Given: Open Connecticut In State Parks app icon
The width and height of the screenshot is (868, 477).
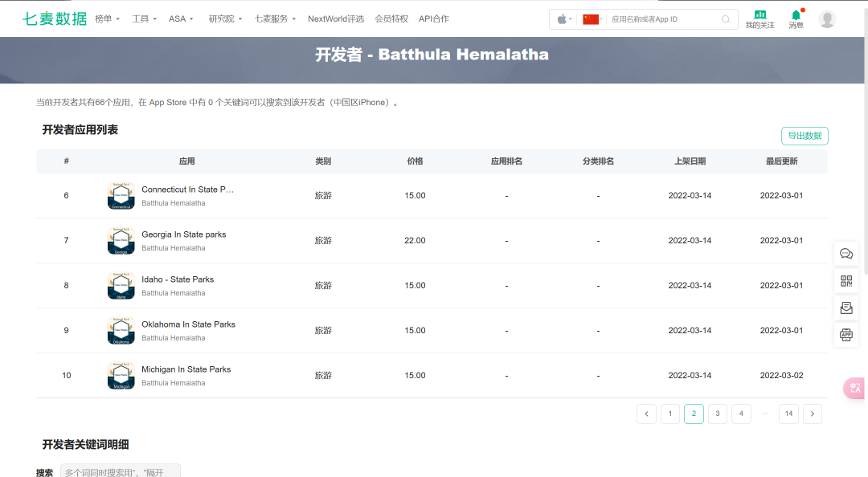Looking at the screenshot, I should point(121,196).
